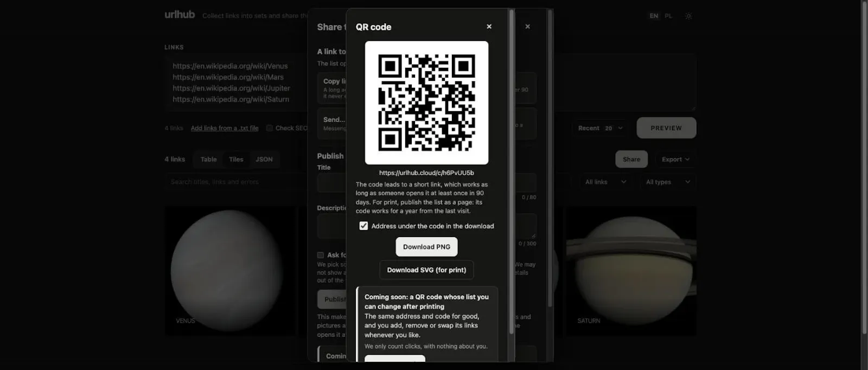Open the Export dropdown
The width and height of the screenshot is (868, 370).
coord(675,159)
